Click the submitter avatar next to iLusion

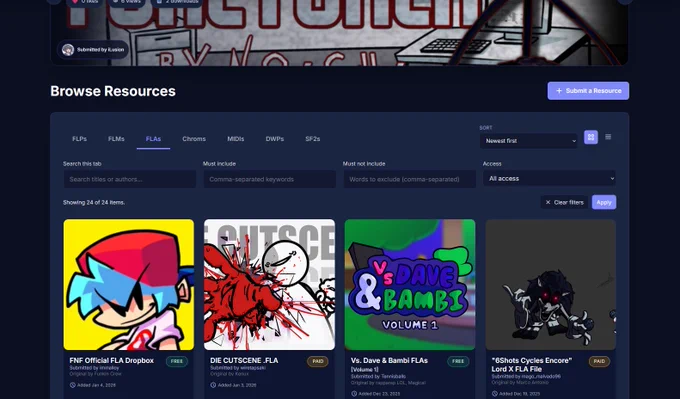[x=68, y=49]
